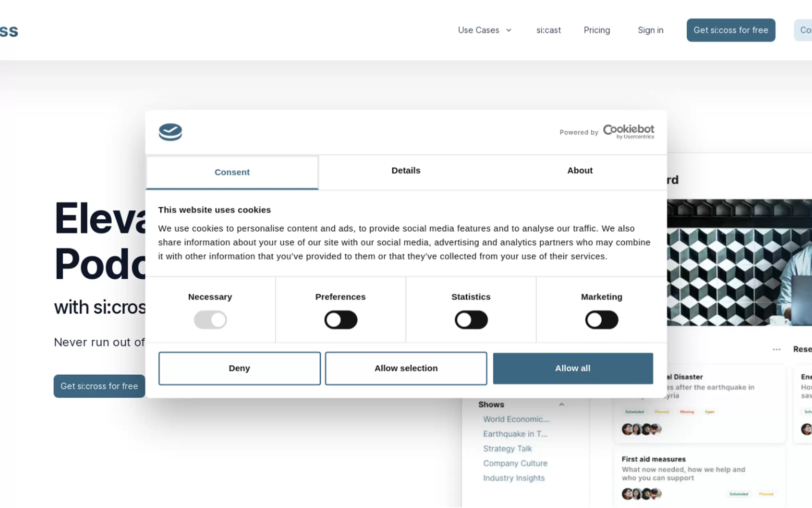This screenshot has height=508, width=812.
Task: Switch on the Marketing cookie toggle
Action: (601, 320)
